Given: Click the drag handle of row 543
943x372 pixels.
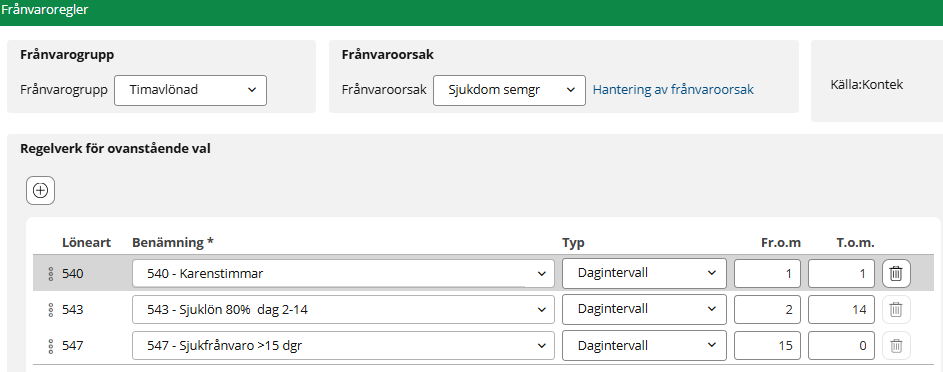Looking at the screenshot, I should click(51, 310).
